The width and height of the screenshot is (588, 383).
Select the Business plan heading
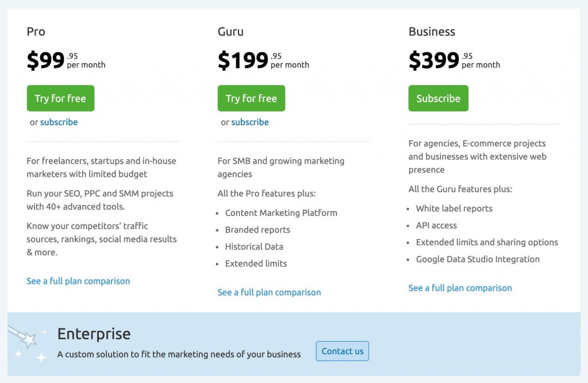(x=432, y=32)
